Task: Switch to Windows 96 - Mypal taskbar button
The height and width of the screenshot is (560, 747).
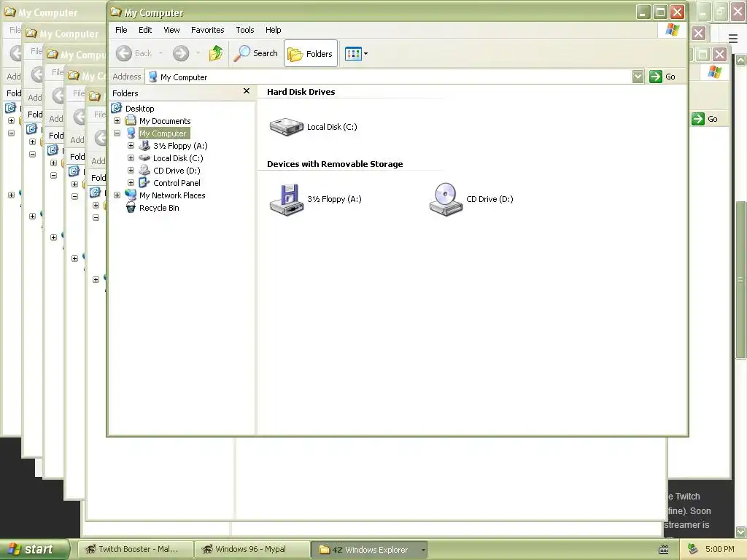Action: click(x=252, y=549)
